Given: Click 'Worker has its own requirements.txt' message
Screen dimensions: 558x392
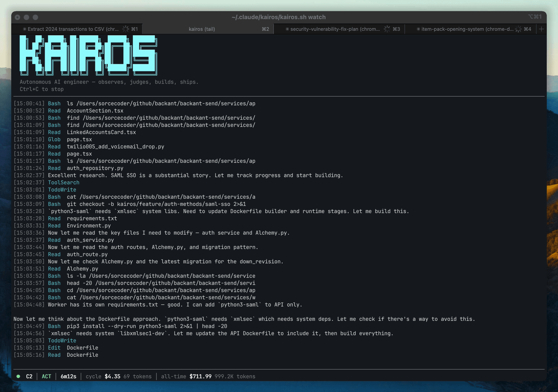Looking at the screenshot, I should [175, 305].
